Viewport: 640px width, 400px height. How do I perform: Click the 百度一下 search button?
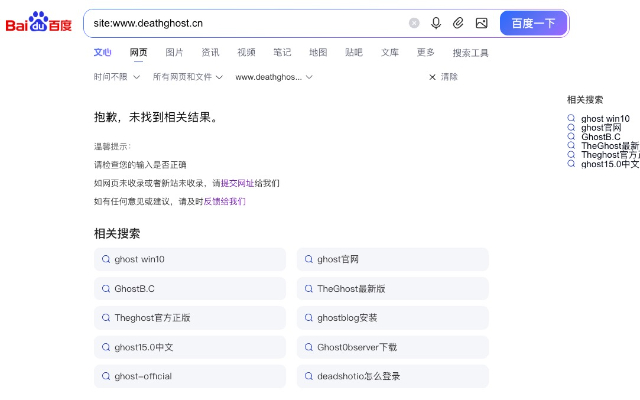pyautogui.click(x=533, y=23)
